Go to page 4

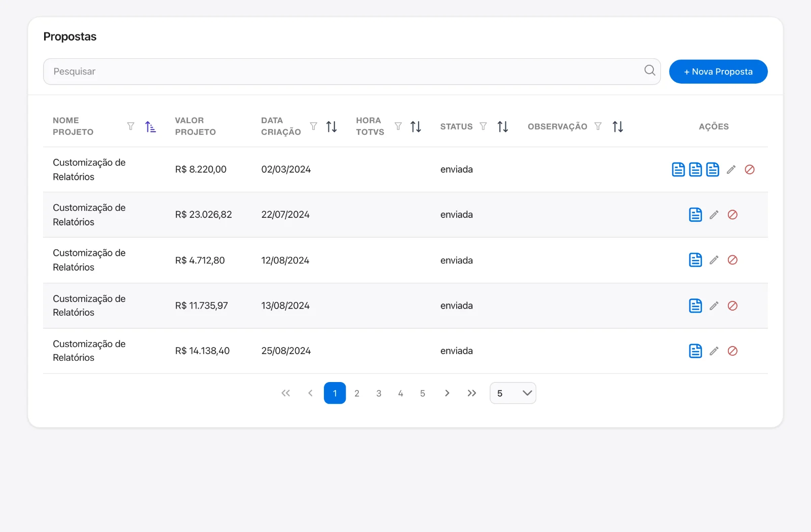[400, 393]
